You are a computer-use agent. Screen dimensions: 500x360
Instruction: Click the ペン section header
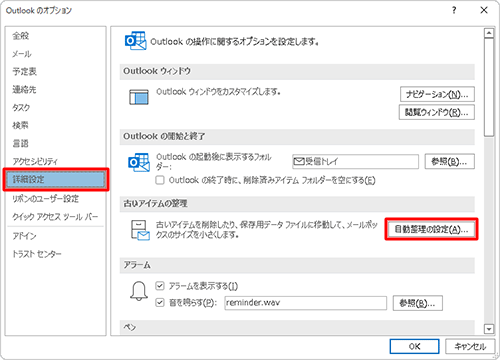297,327
